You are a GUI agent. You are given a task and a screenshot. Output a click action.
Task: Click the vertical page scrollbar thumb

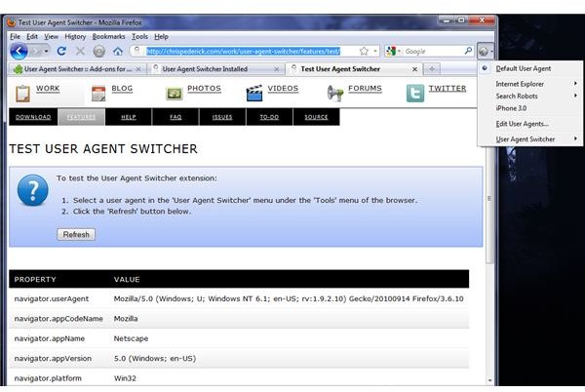tap(489, 199)
